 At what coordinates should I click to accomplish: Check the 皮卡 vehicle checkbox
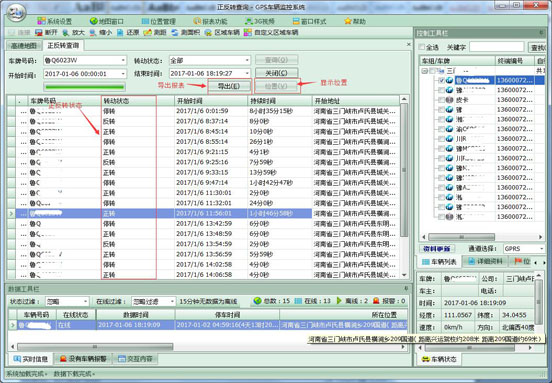[x=441, y=100]
